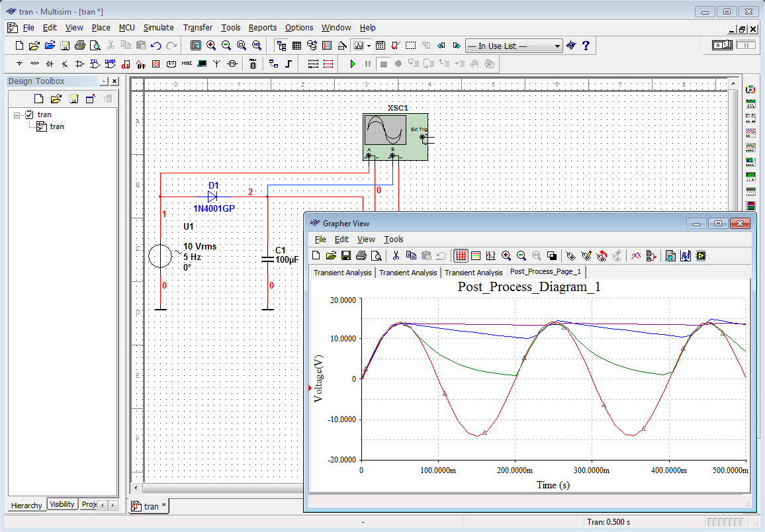Collapse the tran tree node
Screen dimensions: 765x532
[x=17, y=116]
